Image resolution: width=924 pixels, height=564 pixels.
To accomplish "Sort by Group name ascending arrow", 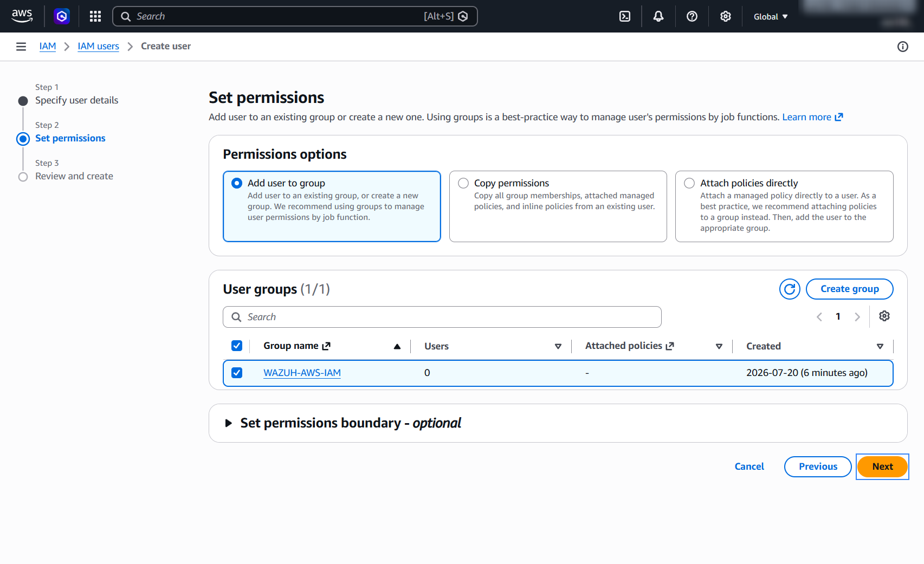I will [x=397, y=346].
